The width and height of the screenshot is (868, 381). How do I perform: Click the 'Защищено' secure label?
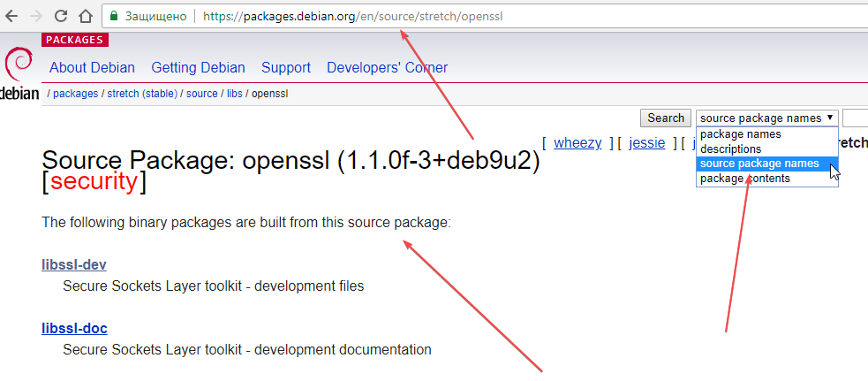[x=155, y=16]
